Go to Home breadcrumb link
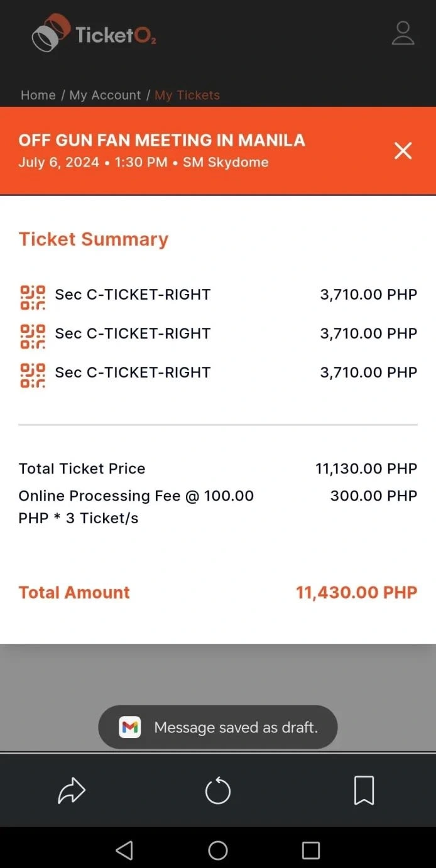436x868 pixels. (x=38, y=95)
